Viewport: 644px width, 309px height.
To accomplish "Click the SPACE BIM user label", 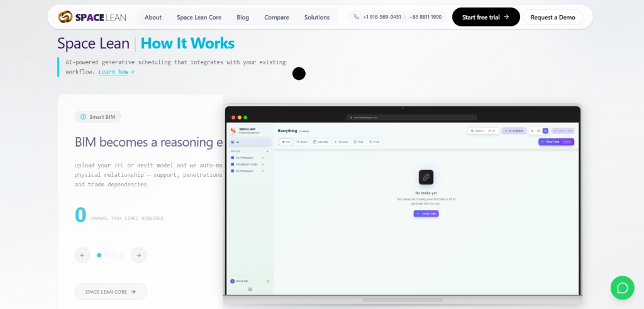I will coord(242,281).
